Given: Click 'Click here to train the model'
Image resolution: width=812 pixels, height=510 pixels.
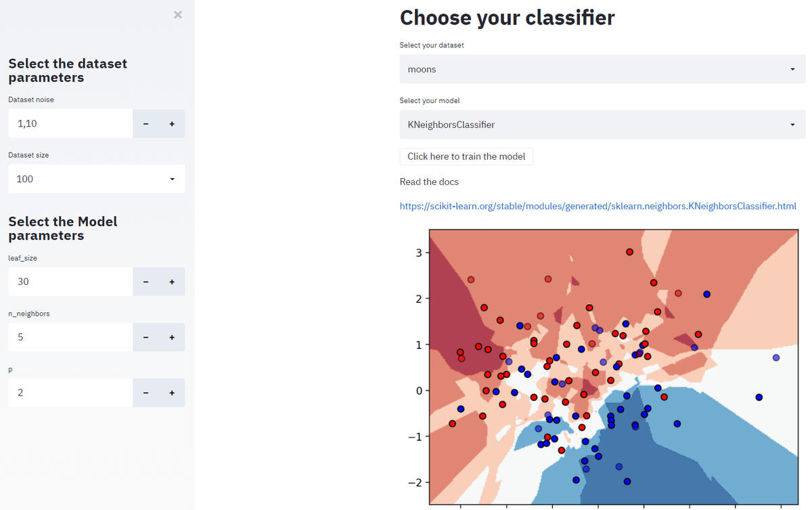Looking at the screenshot, I should pyautogui.click(x=466, y=156).
